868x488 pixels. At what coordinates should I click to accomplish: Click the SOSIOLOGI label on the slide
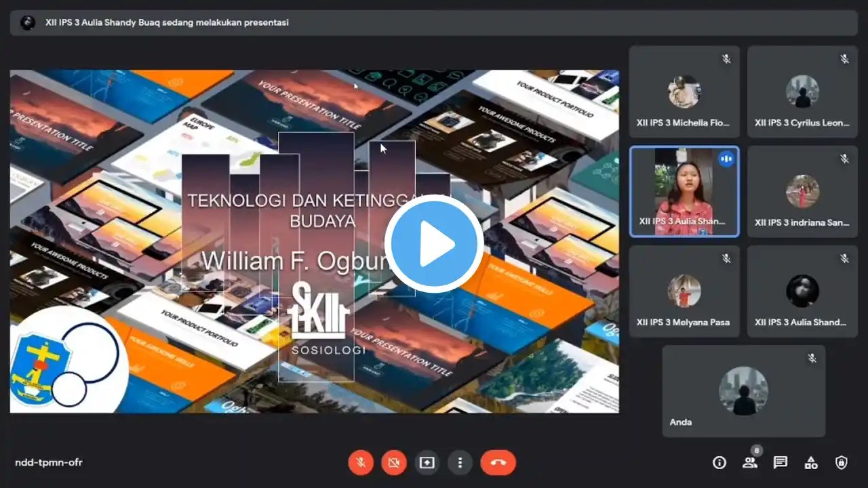pos(328,350)
